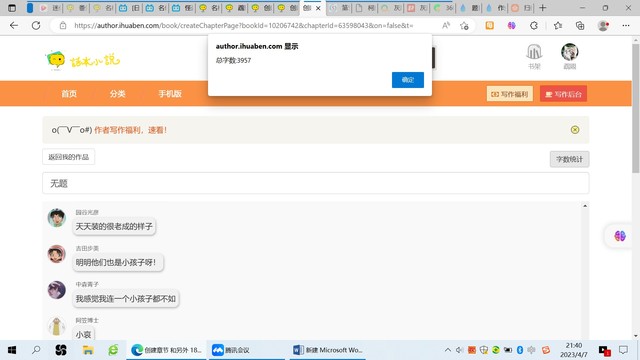Open the Collections icon
The height and width of the screenshot is (360, 640).
[580, 25]
